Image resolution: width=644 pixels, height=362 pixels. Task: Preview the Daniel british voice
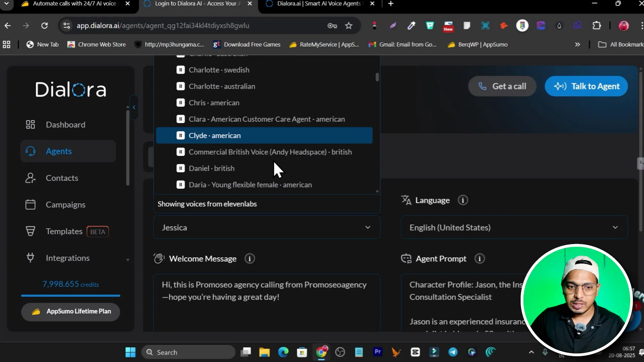click(x=180, y=168)
